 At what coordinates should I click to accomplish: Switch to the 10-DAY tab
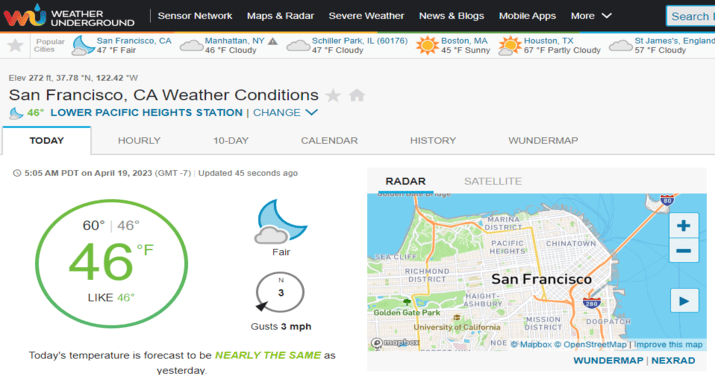(x=231, y=141)
